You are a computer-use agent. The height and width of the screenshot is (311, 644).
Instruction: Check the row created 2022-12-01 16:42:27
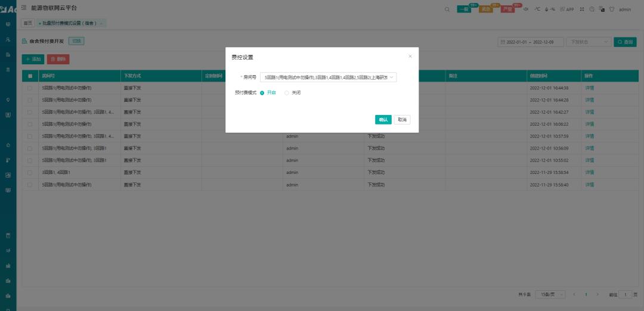(x=30, y=112)
